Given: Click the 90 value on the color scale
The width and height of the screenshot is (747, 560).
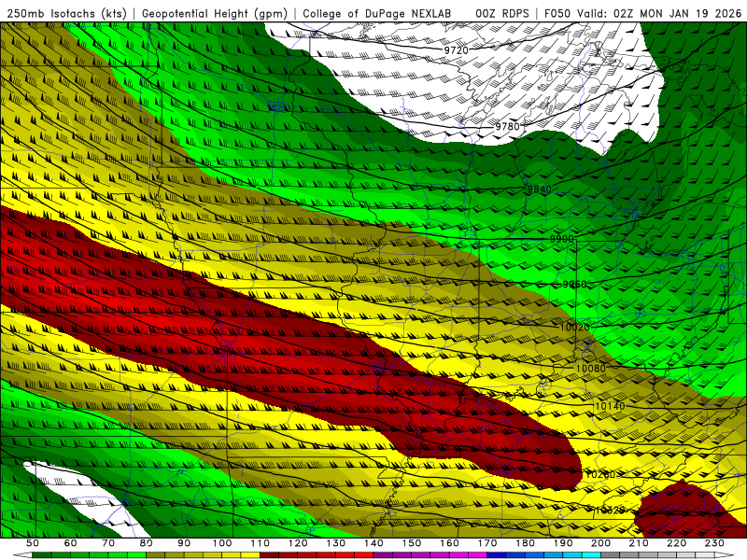Looking at the screenshot, I should pyautogui.click(x=184, y=543).
